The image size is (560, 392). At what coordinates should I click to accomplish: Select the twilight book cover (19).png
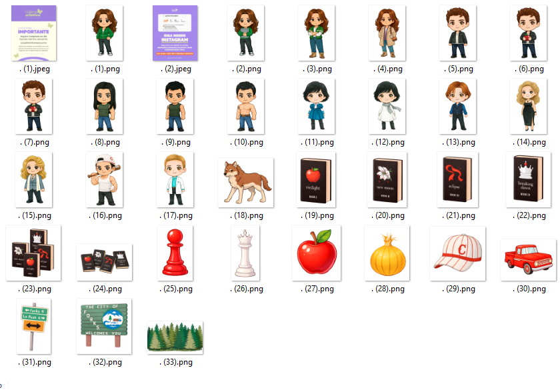[x=316, y=179]
